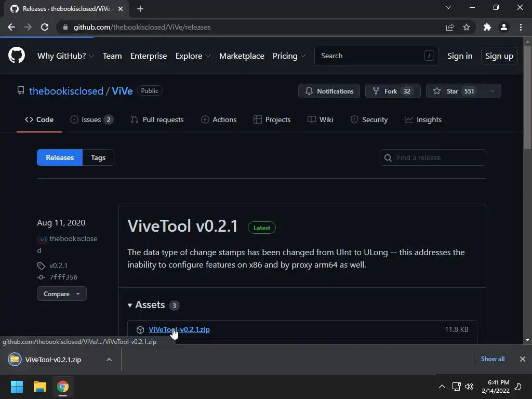
Task: Open the Team nav link
Action: (x=112, y=56)
